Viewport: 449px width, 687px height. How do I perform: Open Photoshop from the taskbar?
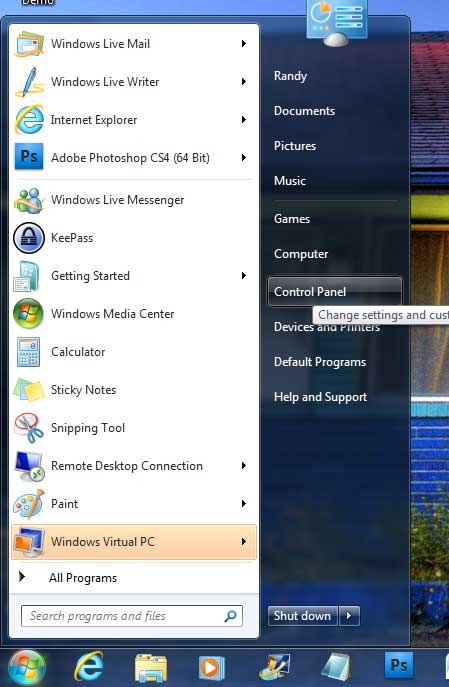pyautogui.click(x=399, y=665)
